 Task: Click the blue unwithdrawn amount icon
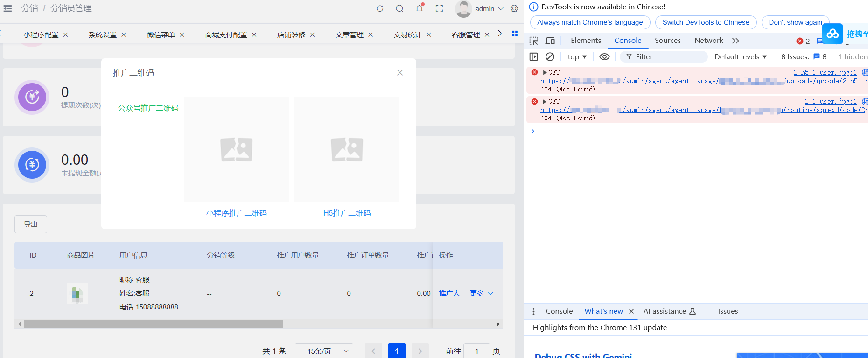tap(32, 165)
